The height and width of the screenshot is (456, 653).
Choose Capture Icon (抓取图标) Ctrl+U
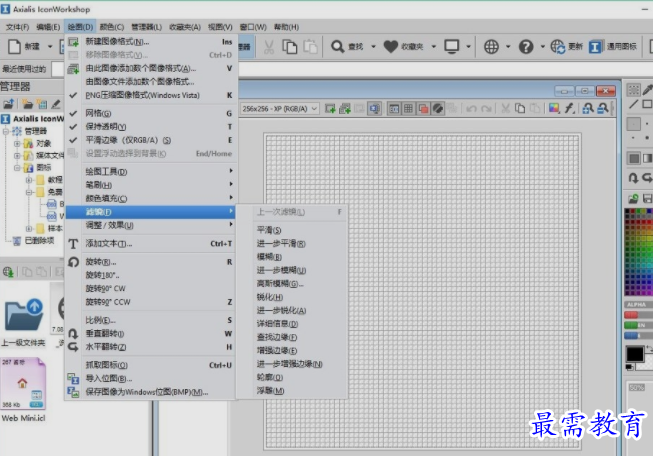coord(150,365)
